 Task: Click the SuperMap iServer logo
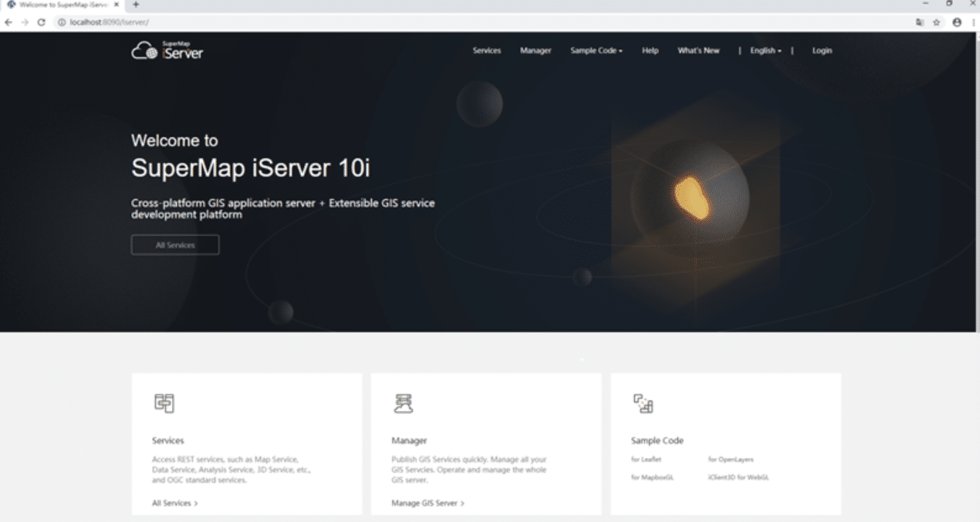coord(167,51)
